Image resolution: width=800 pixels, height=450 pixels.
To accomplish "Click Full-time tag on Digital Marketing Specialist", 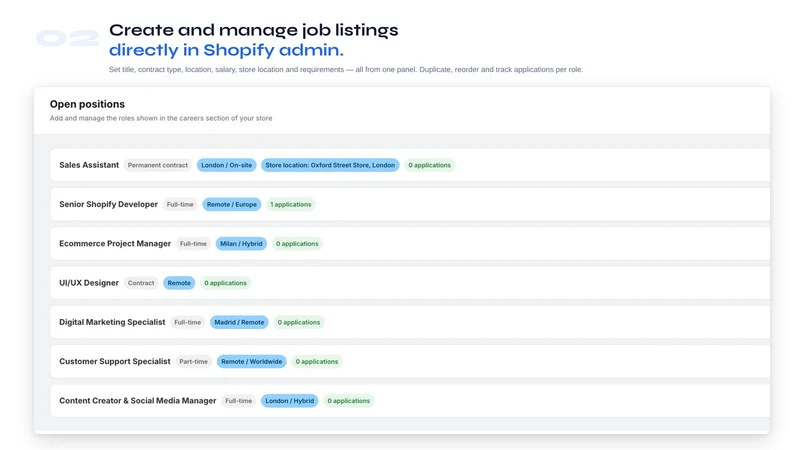I will (x=188, y=322).
